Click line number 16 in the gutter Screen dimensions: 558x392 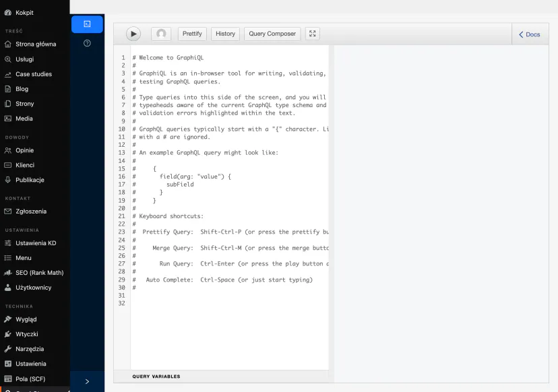coord(122,176)
